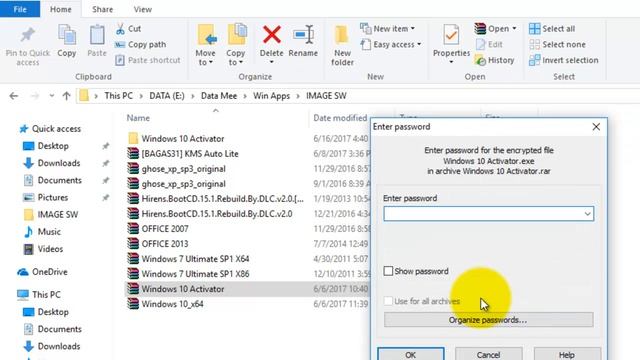This screenshot has width=640, height=360.
Task: Go back with navigation arrow
Action: point(14,96)
